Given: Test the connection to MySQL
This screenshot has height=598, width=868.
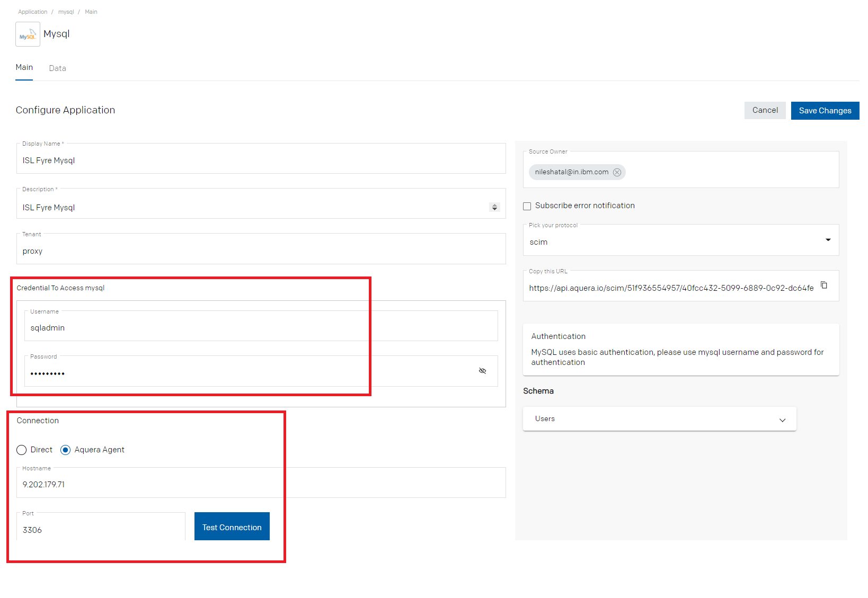Looking at the screenshot, I should coord(232,526).
